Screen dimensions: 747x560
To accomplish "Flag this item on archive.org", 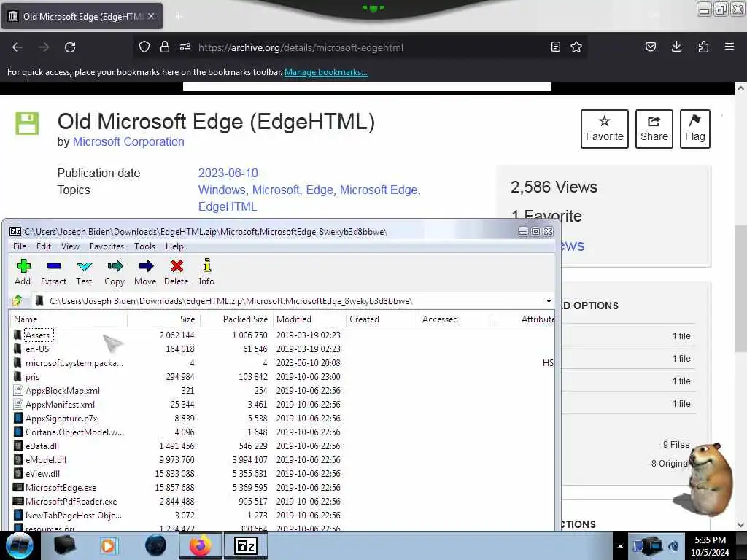I will click(x=694, y=129).
